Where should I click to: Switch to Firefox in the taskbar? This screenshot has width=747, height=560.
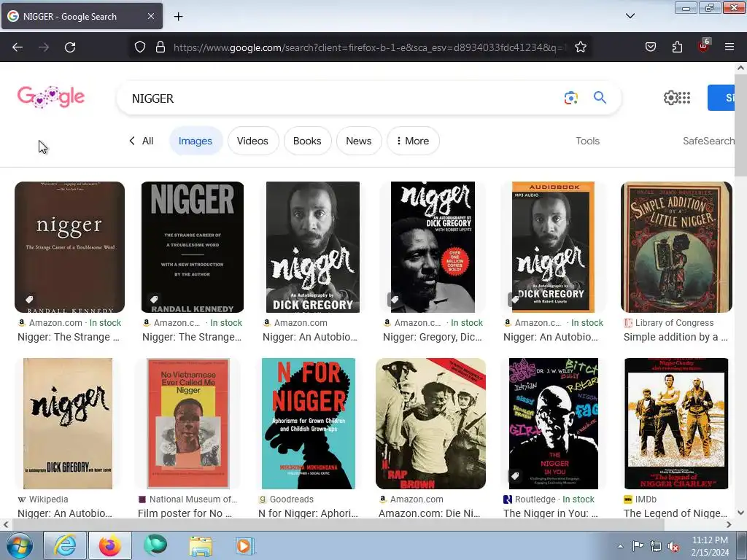pos(110,545)
